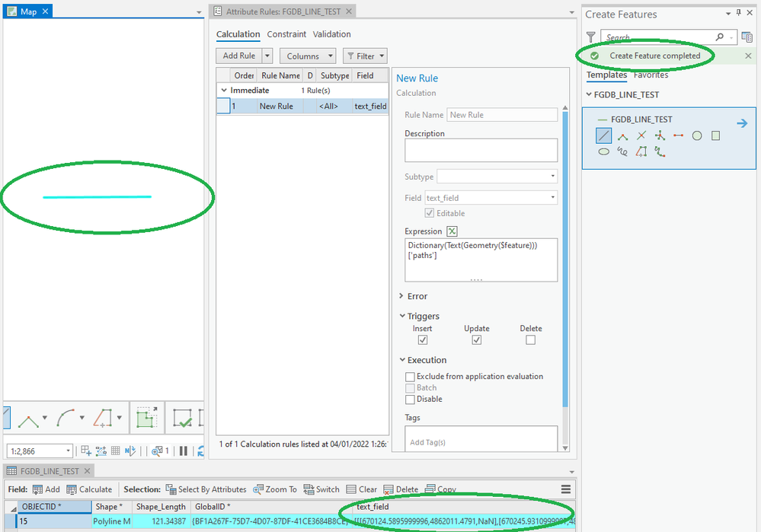Click the Finish checkmark on map toolbar
The width and height of the screenshot is (761, 532).
tap(183, 418)
